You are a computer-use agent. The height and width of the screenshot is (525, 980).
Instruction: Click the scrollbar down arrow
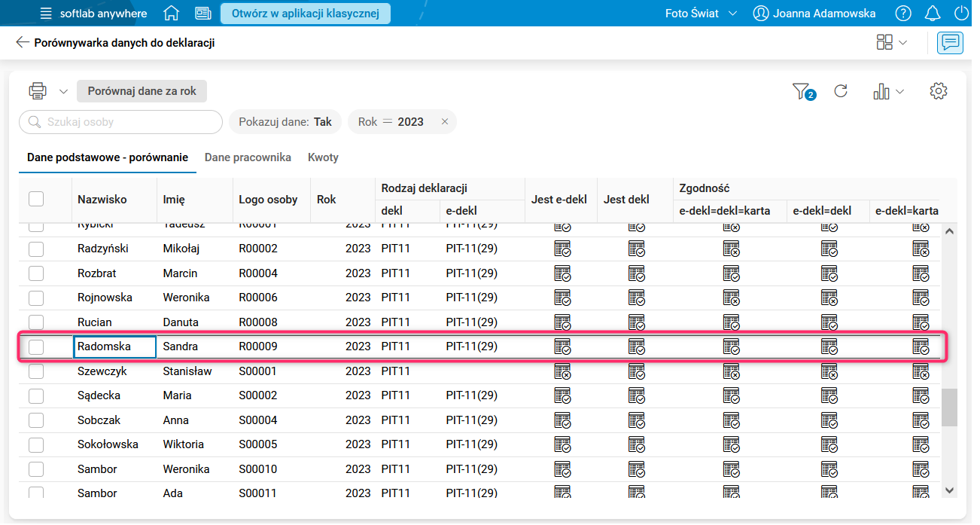(949, 490)
